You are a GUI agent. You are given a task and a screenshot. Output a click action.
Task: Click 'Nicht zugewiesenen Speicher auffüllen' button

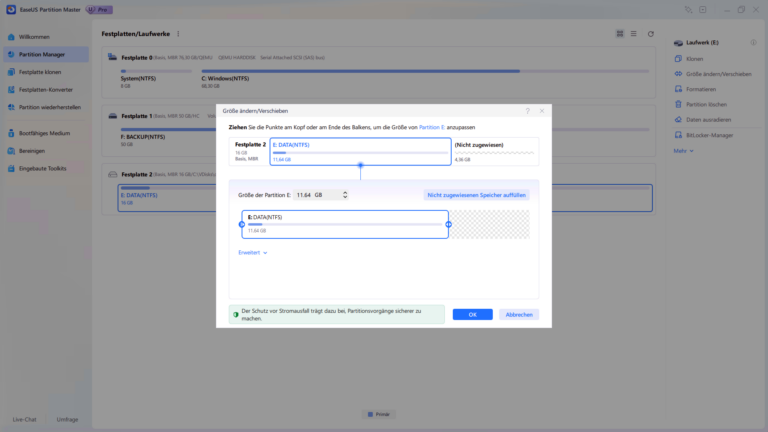coord(476,195)
